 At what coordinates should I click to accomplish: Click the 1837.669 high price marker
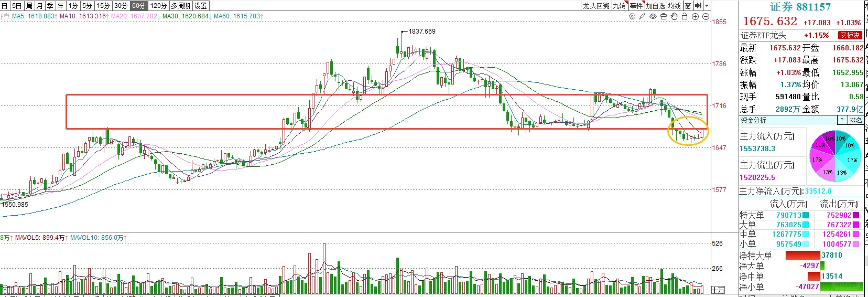(422, 31)
